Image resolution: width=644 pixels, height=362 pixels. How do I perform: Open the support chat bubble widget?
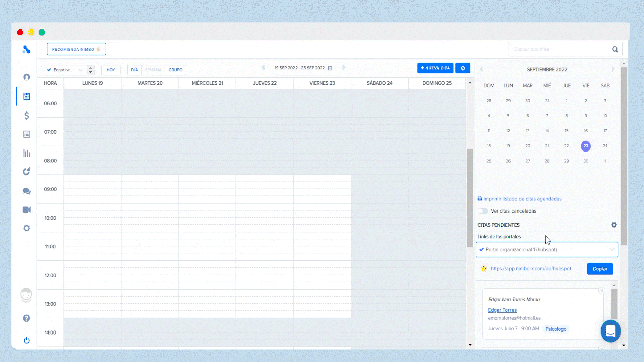coord(610,331)
